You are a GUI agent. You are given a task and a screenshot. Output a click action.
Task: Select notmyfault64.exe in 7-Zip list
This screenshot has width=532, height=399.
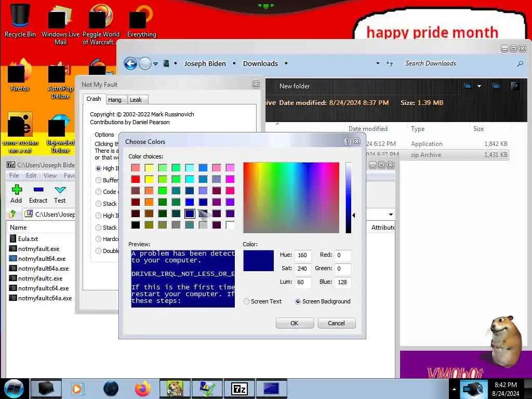[42, 259]
